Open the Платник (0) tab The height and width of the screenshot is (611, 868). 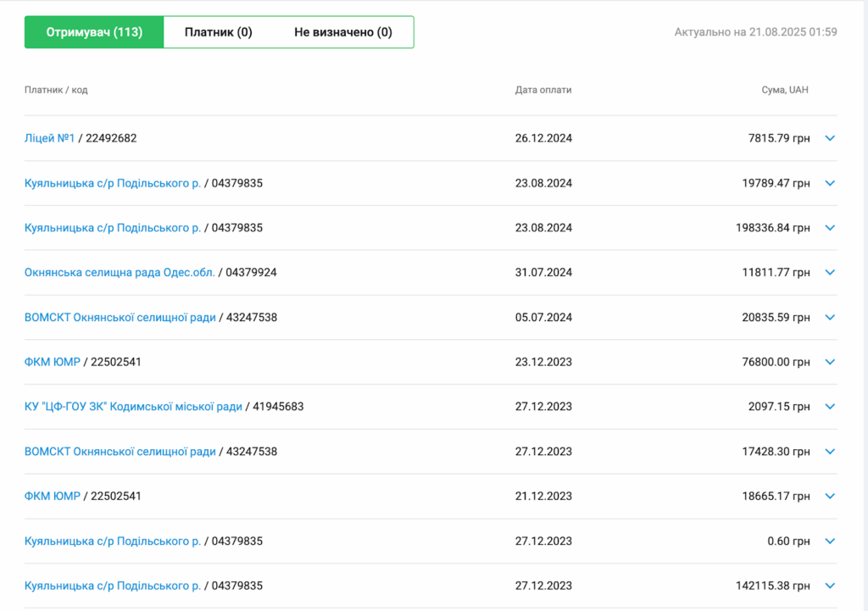(x=218, y=32)
